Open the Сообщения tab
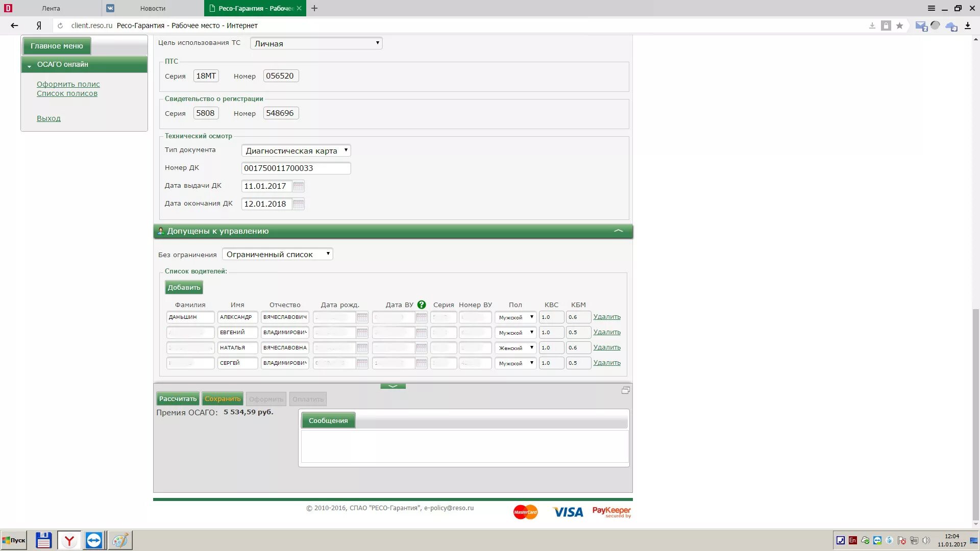 328,420
